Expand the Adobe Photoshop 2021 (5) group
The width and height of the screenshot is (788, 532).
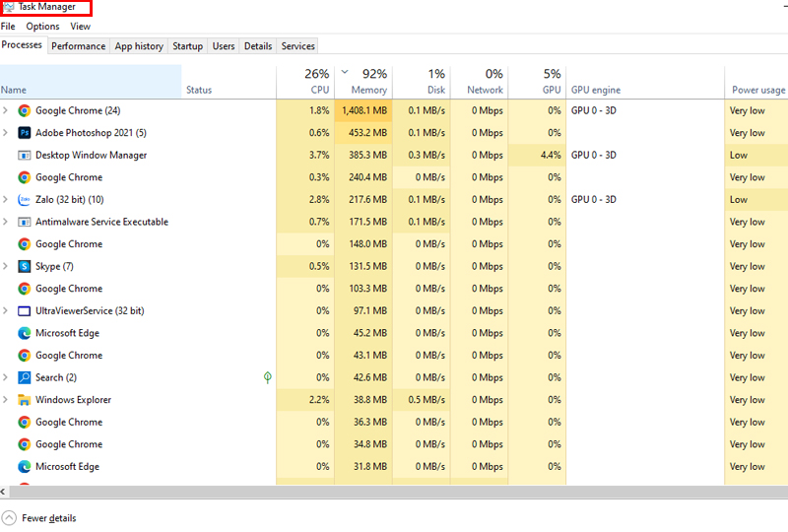[x=6, y=133]
